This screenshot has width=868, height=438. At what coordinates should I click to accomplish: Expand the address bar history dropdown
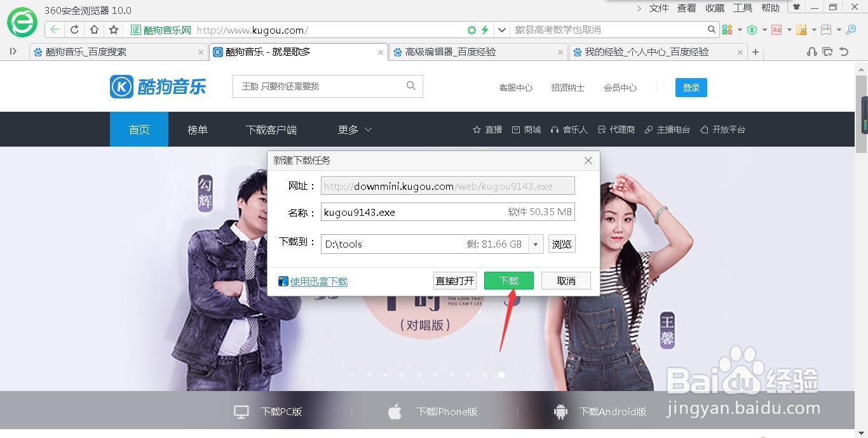[x=502, y=30]
